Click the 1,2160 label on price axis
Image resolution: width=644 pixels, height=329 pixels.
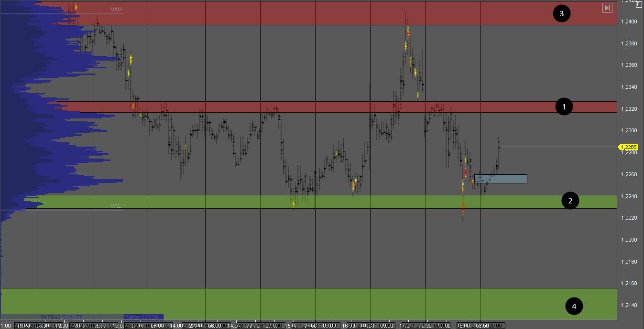tap(629, 283)
